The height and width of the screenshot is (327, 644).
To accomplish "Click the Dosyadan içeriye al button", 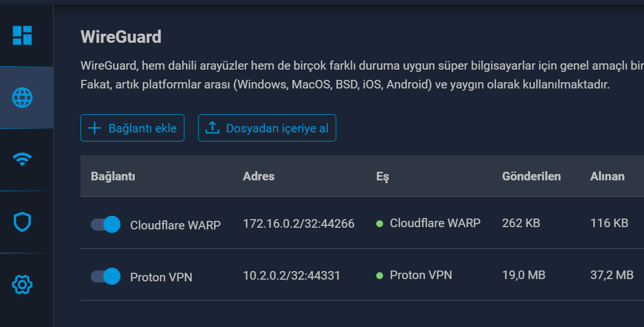I will pyautogui.click(x=267, y=128).
